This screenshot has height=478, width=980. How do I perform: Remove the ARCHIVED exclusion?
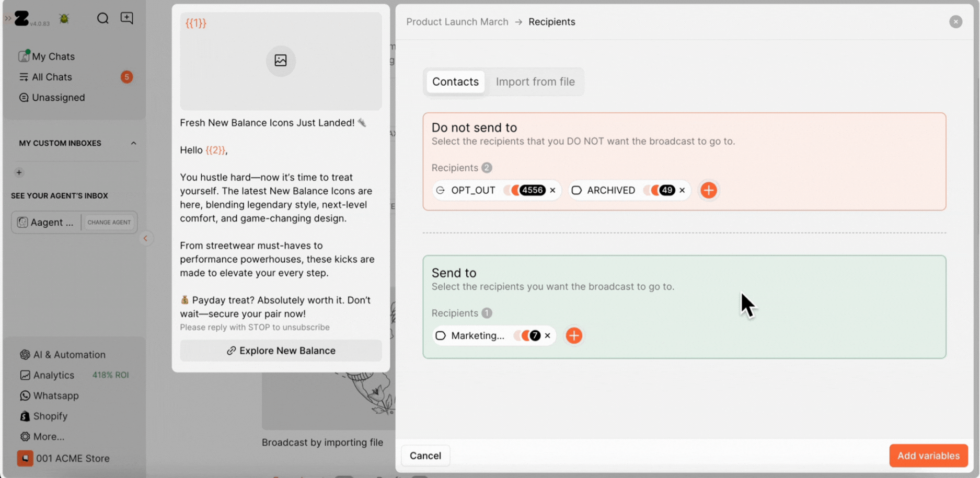pyautogui.click(x=682, y=190)
